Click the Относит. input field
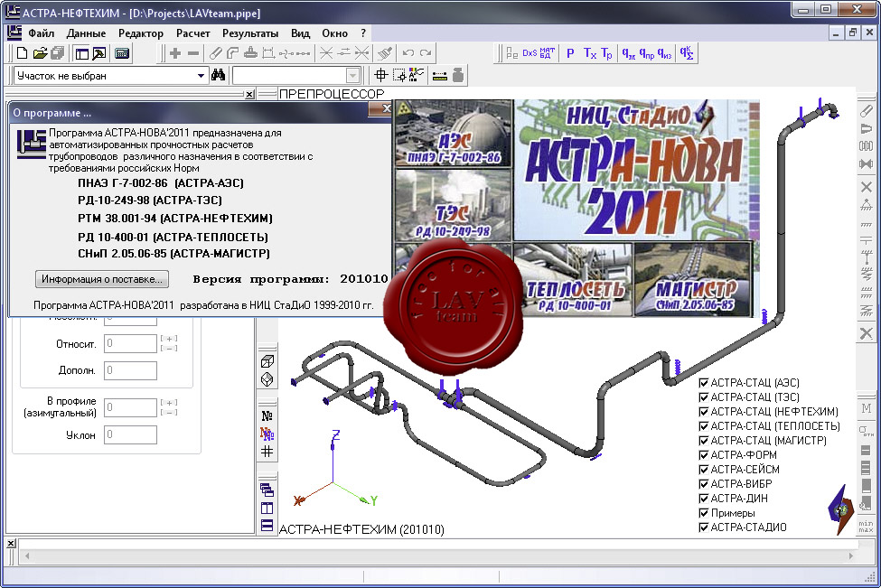This screenshot has height=588, width=881. (x=130, y=344)
